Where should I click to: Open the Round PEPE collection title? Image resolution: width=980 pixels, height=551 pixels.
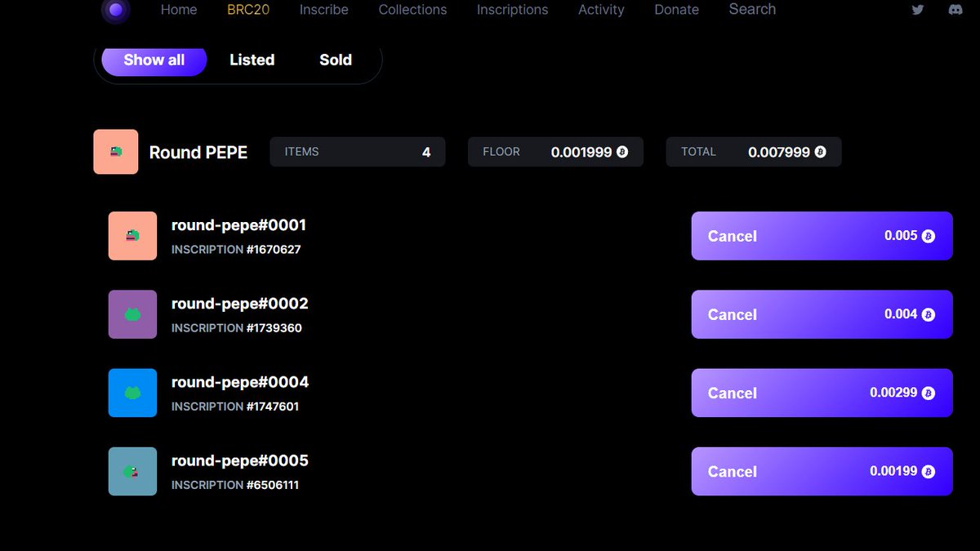[x=198, y=152]
